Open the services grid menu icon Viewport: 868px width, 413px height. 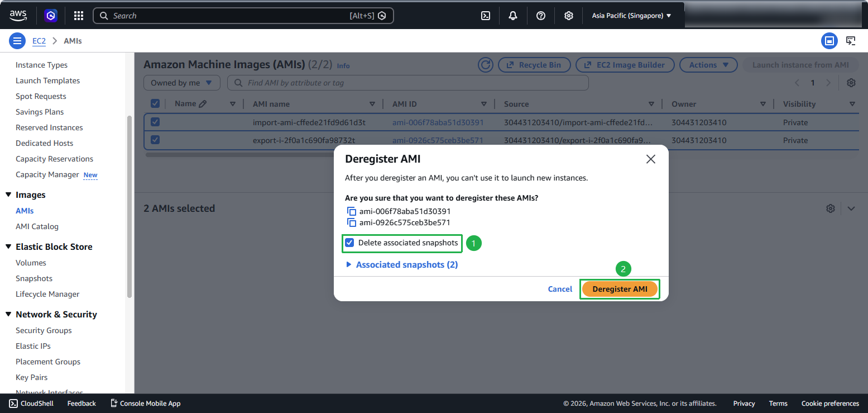(79, 16)
